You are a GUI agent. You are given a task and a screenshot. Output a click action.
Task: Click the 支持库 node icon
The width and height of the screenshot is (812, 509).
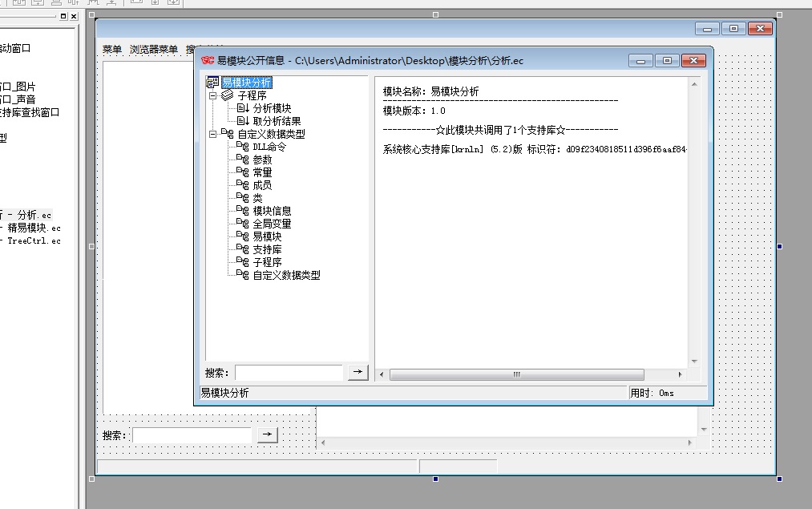(x=243, y=249)
